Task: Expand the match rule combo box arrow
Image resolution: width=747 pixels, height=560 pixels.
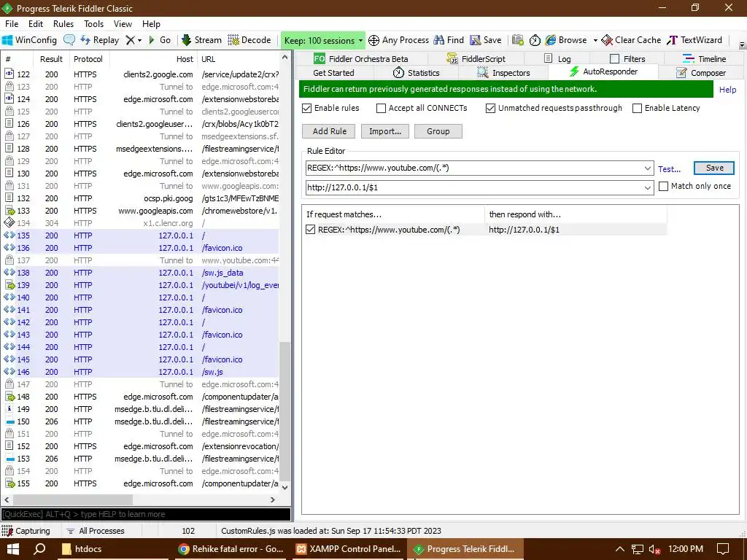Action: (x=648, y=168)
